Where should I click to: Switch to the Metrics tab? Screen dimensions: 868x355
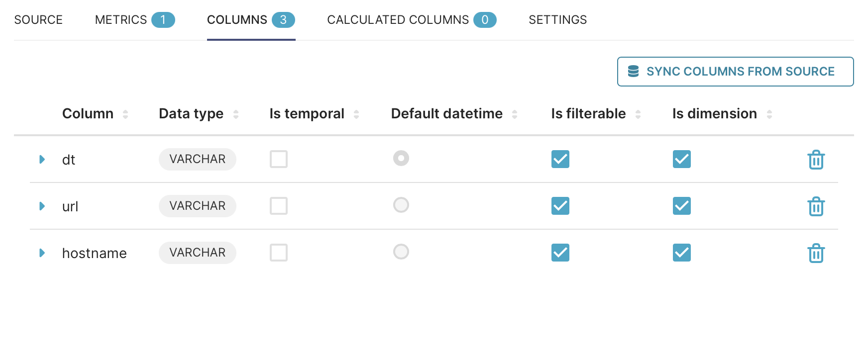(x=135, y=20)
